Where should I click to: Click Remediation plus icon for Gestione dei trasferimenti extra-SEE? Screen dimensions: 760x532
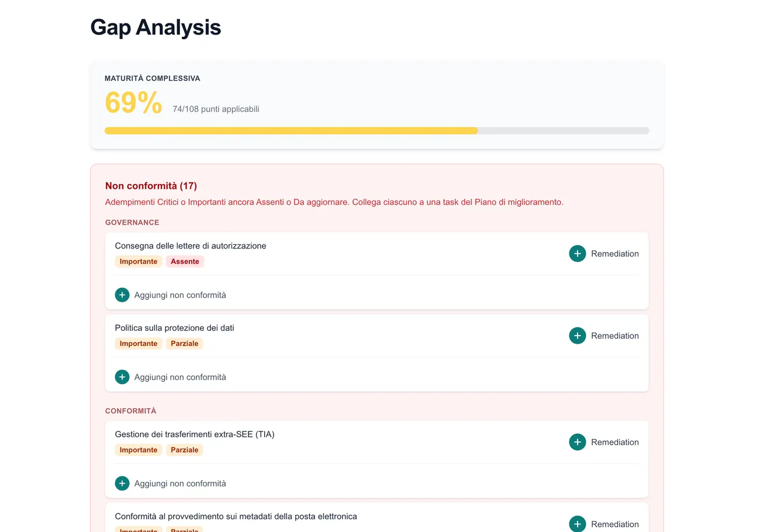pos(578,442)
